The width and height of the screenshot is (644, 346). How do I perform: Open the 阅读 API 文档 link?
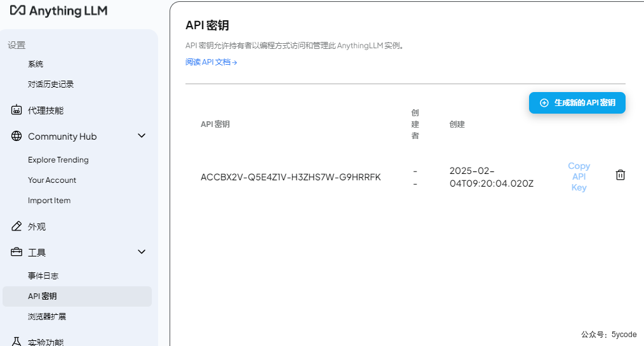pyautogui.click(x=211, y=62)
